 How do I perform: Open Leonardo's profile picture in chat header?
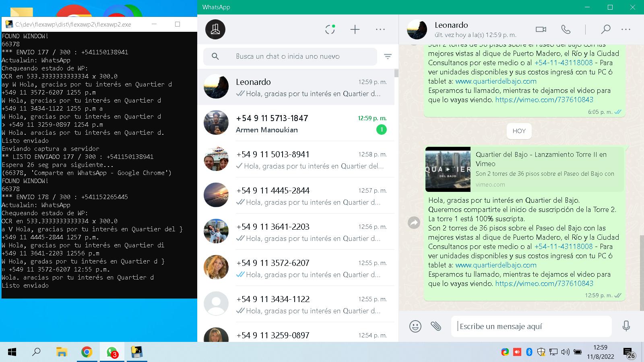pyautogui.click(x=417, y=29)
